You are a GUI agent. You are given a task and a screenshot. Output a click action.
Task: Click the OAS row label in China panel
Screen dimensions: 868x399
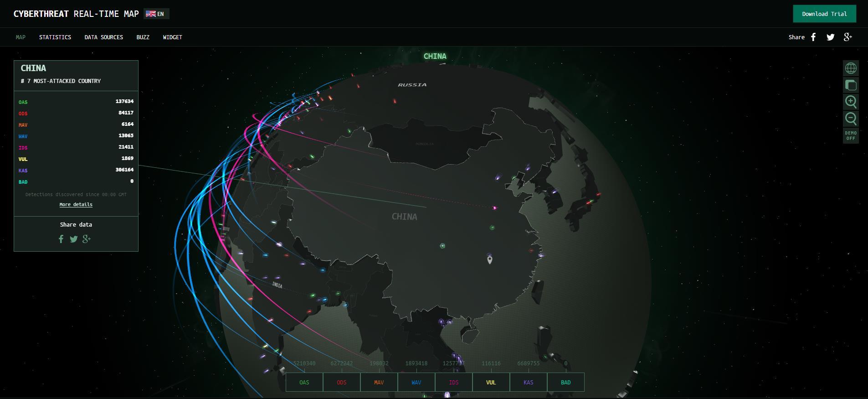tap(23, 102)
